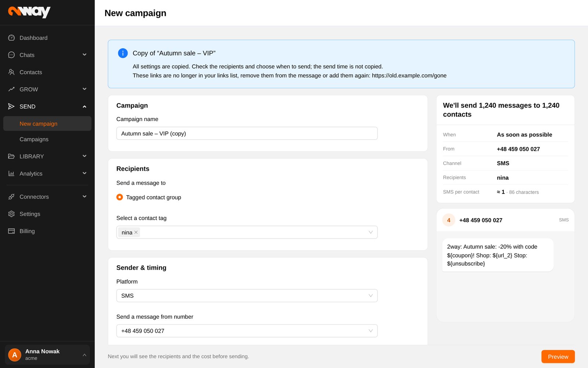The width and height of the screenshot is (588, 368).
Task: Open the contact tag dropdown
Action: [x=247, y=232]
